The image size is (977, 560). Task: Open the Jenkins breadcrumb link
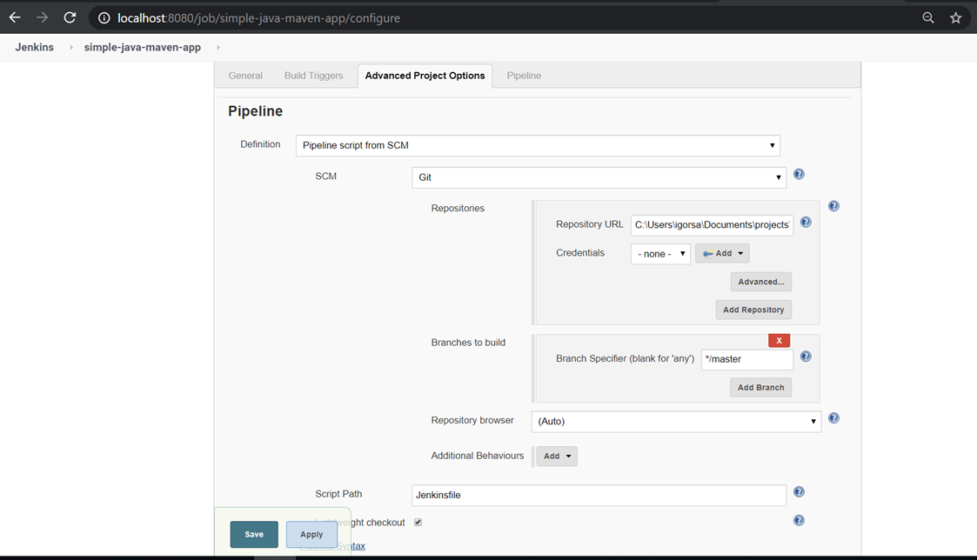point(34,47)
